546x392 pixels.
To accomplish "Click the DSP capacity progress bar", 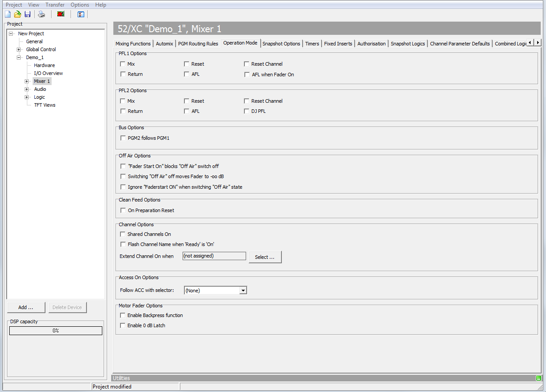I will click(x=56, y=330).
